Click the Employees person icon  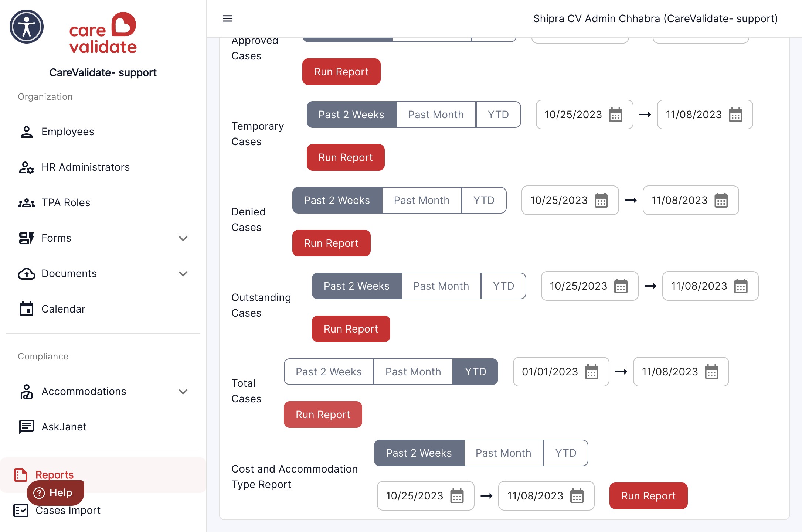(x=26, y=132)
